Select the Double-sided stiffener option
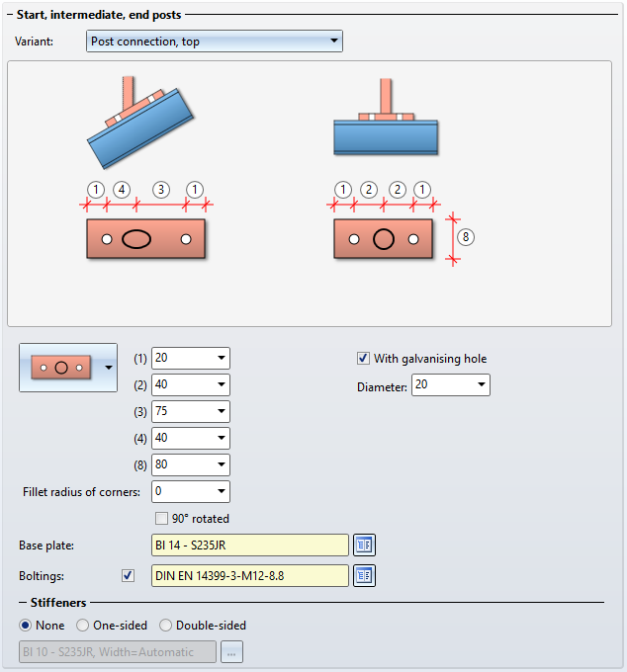 [166, 626]
